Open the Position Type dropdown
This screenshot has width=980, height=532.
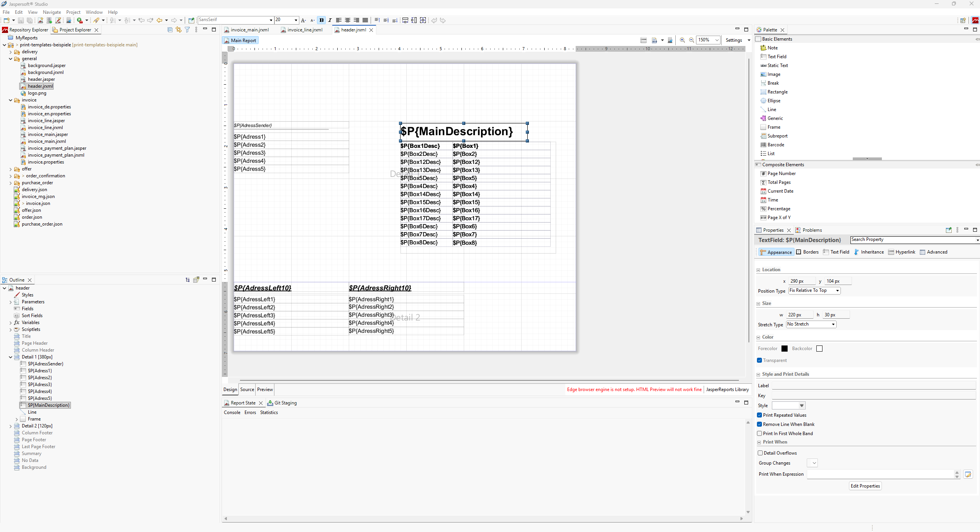pyautogui.click(x=814, y=291)
